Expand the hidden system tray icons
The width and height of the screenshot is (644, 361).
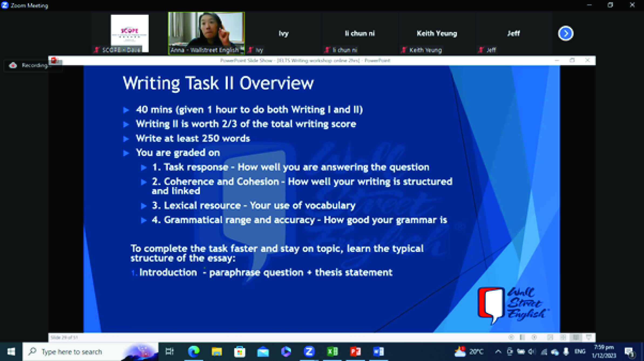click(498, 351)
